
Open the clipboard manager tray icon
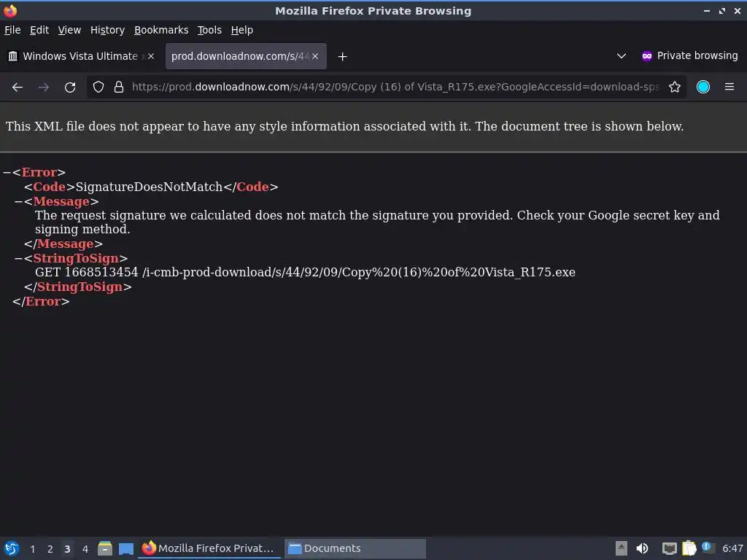pyautogui.click(x=689, y=548)
